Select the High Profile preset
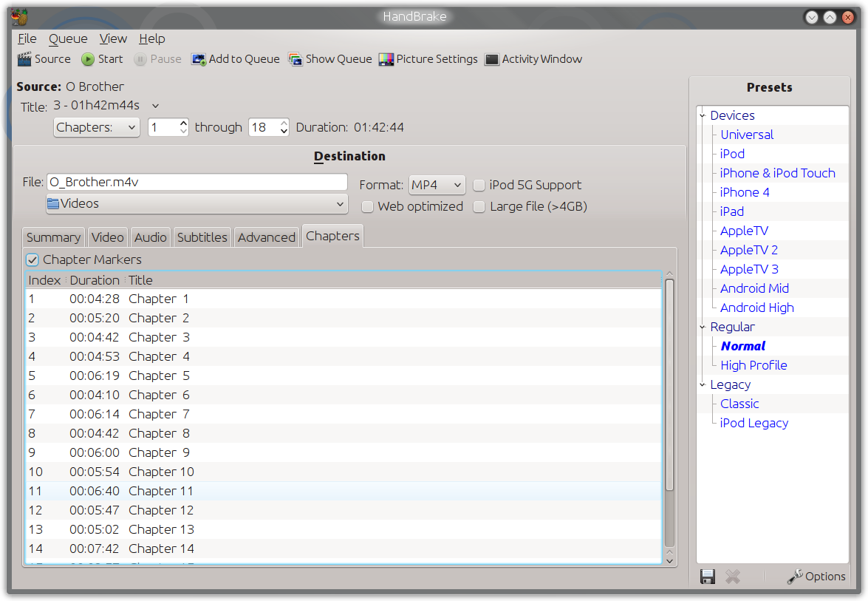This screenshot has width=868, height=601. click(x=753, y=366)
